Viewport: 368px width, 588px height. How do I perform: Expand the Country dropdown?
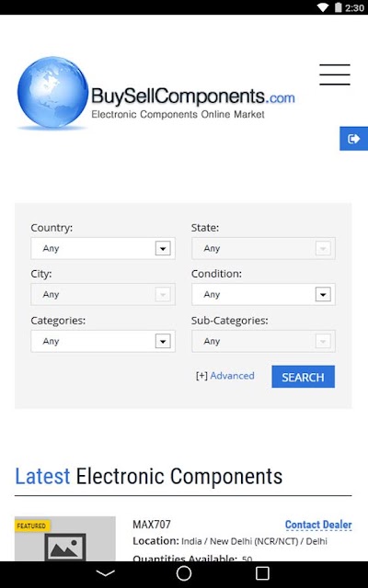pyautogui.click(x=103, y=248)
